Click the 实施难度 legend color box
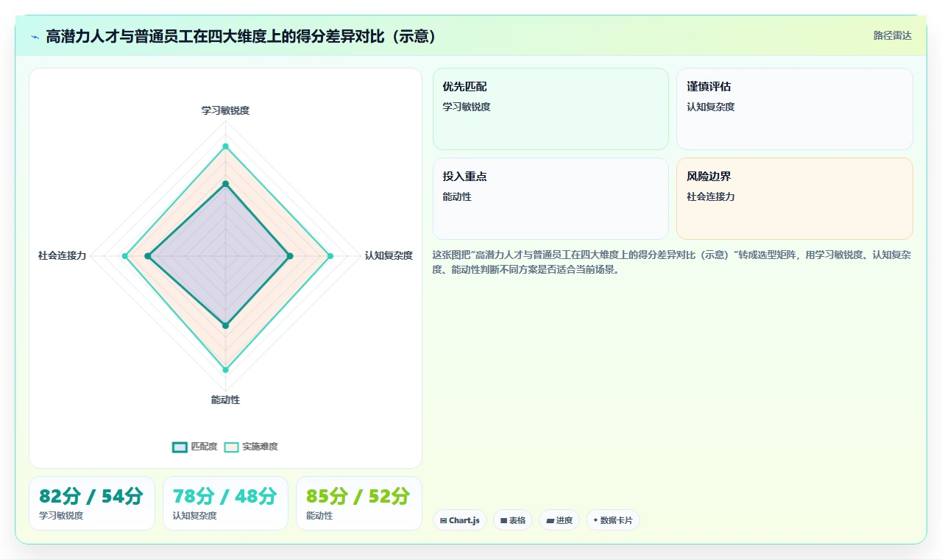Screen dimensions: 942x560 pos(231,447)
